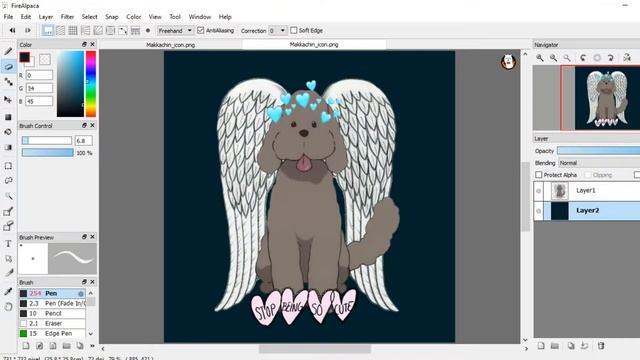This screenshot has width=640, height=360.
Task: Select the Text tool in the toolbox
Action: pos(8,244)
